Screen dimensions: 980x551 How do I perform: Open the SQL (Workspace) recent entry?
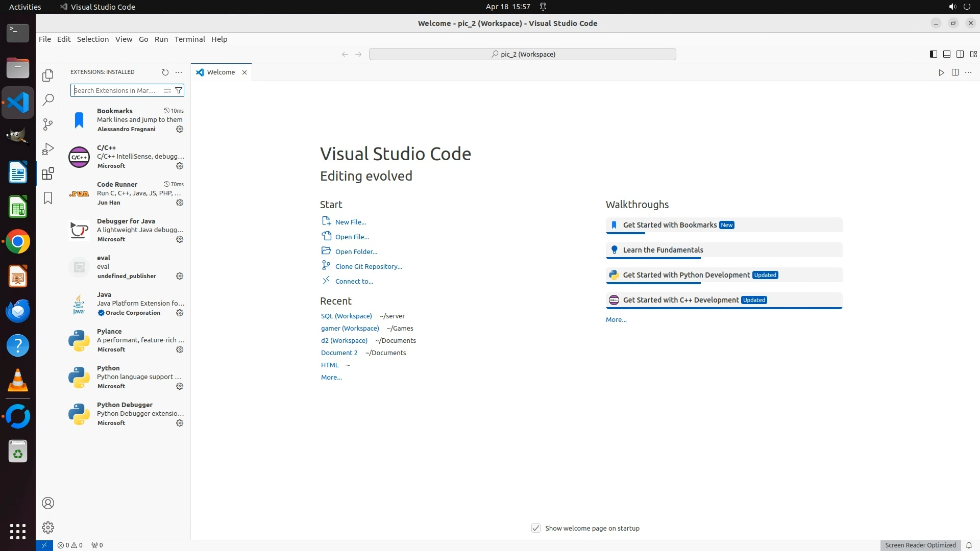(346, 316)
